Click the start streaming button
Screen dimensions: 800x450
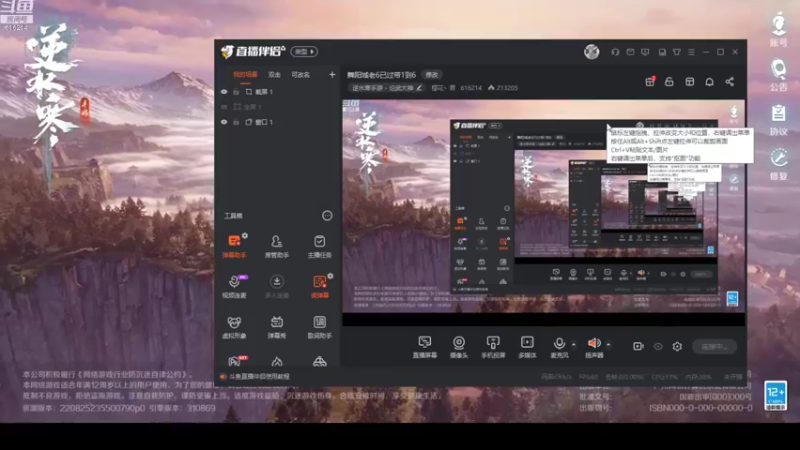(714, 346)
